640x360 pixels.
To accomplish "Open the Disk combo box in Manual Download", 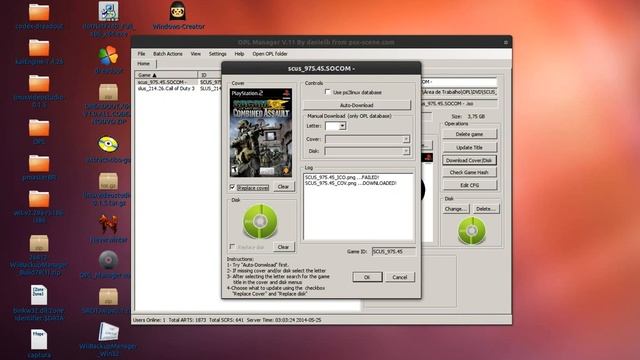I will 367,151.
